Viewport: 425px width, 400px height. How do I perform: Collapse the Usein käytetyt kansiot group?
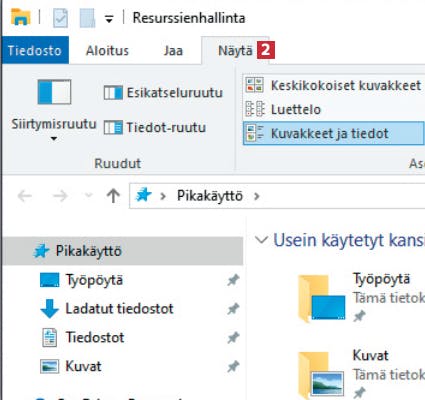261,240
